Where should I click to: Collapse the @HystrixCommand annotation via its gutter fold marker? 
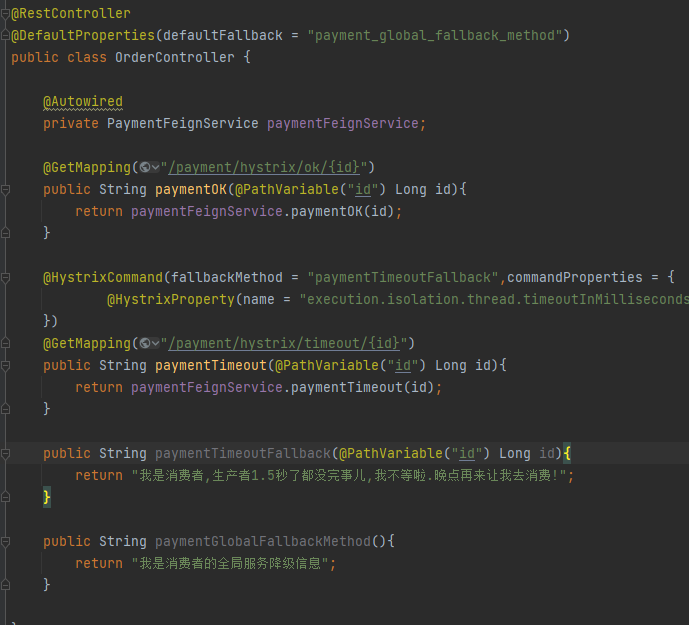5,278
